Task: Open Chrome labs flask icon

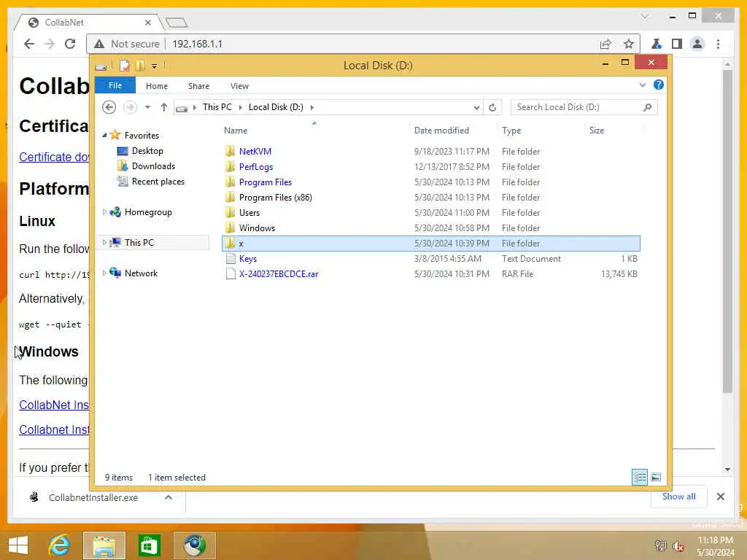Action: pyautogui.click(x=657, y=44)
